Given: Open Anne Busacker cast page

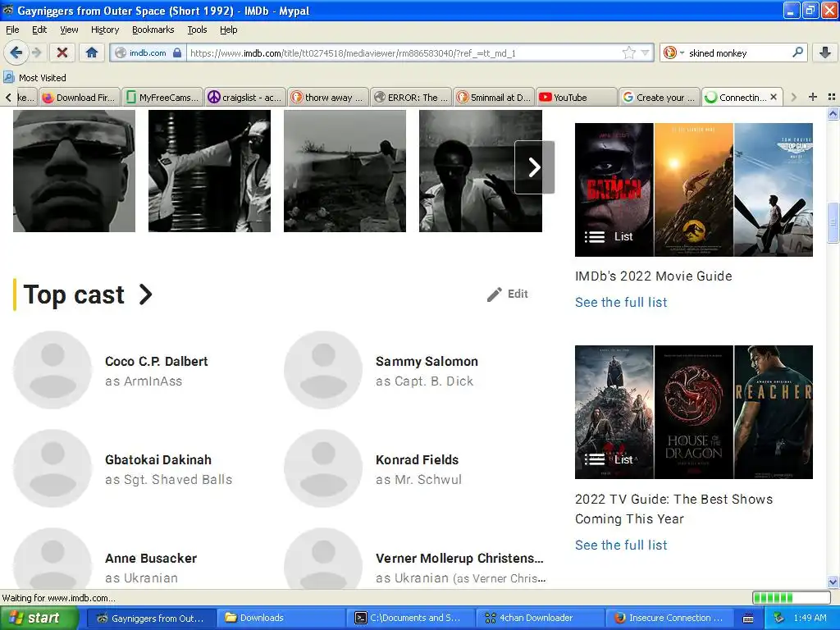Looking at the screenshot, I should 151,558.
